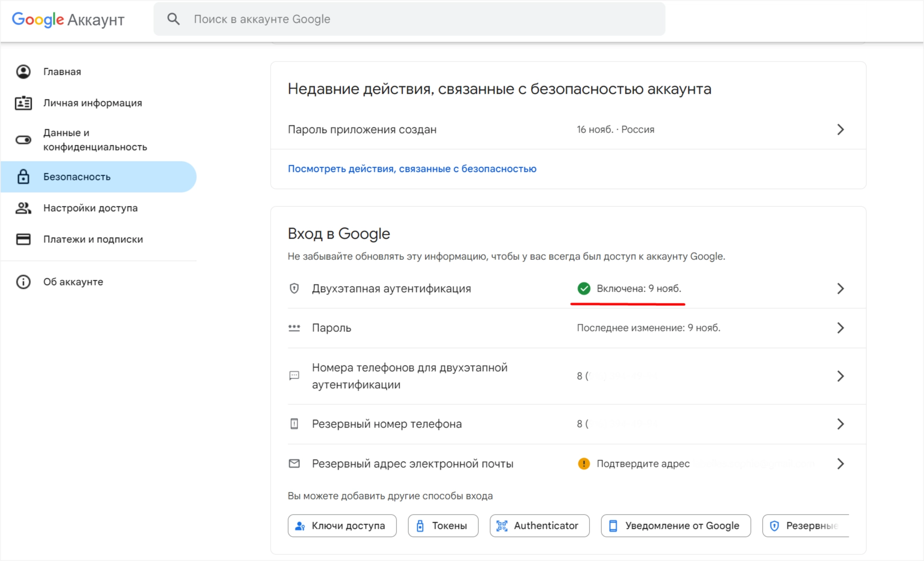Click the Платежи и подписки card icon
924x561 pixels.
(23, 239)
